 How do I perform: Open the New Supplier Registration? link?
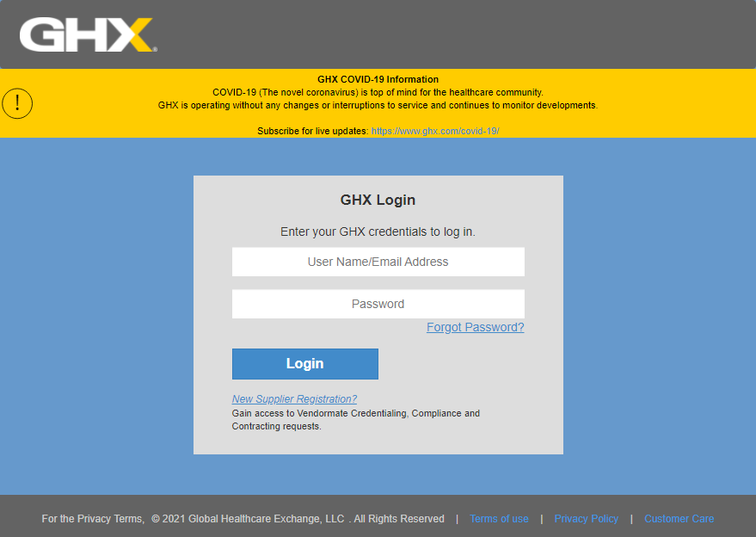[294, 399]
